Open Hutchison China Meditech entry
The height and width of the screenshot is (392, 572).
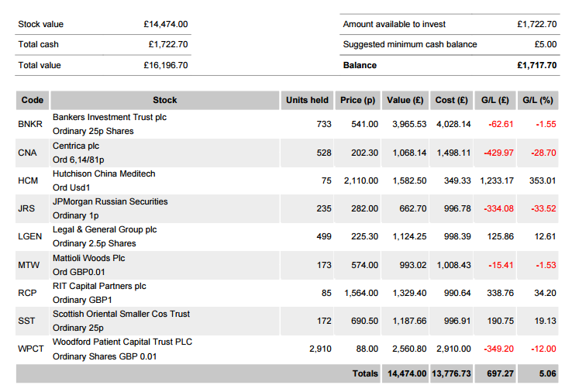tap(104, 174)
